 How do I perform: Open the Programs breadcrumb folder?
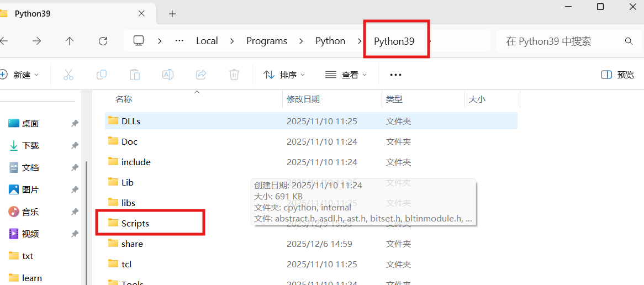[x=267, y=41]
